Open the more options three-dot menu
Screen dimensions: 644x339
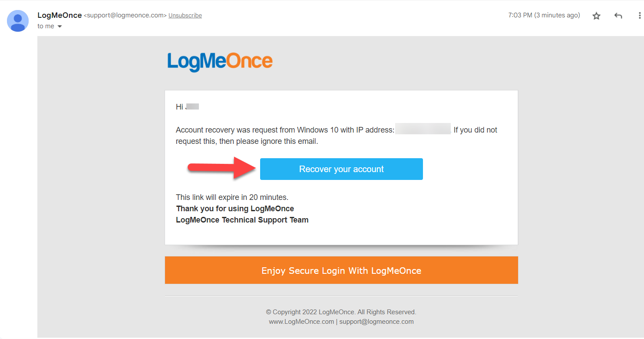639,16
